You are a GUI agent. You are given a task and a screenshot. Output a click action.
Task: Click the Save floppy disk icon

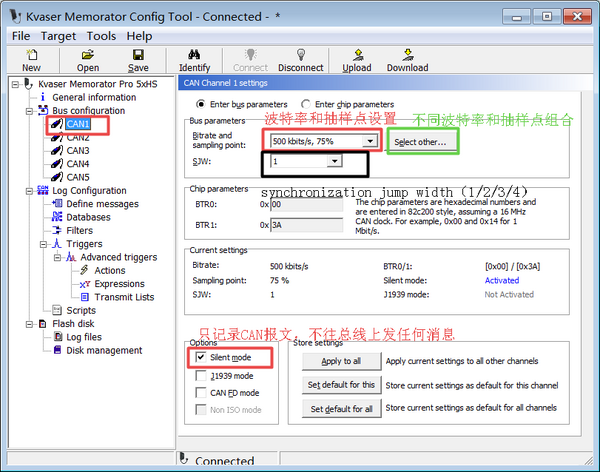pyautogui.click(x=138, y=55)
